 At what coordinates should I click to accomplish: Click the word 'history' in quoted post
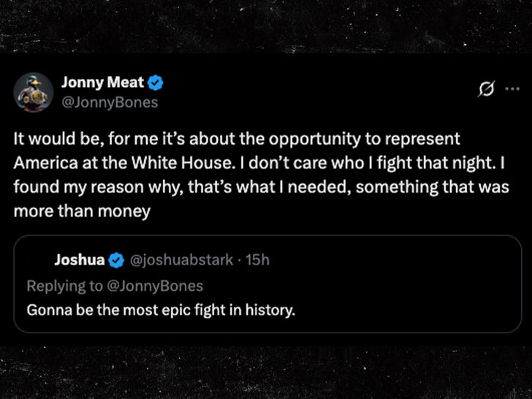[x=269, y=309]
